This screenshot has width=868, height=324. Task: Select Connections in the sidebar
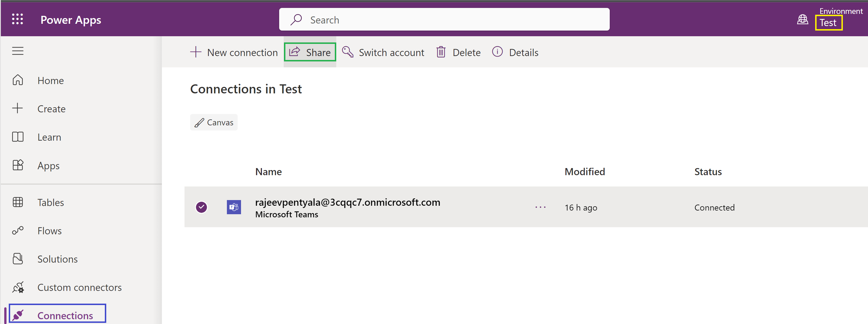[x=65, y=316]
